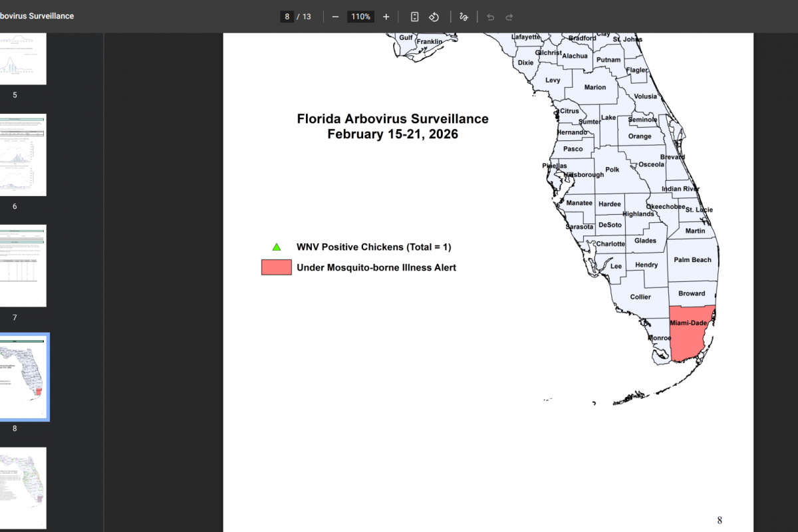Click the red Mosquito-borne Illness Alert swatch
798x532 pixels.
(277, 267)
